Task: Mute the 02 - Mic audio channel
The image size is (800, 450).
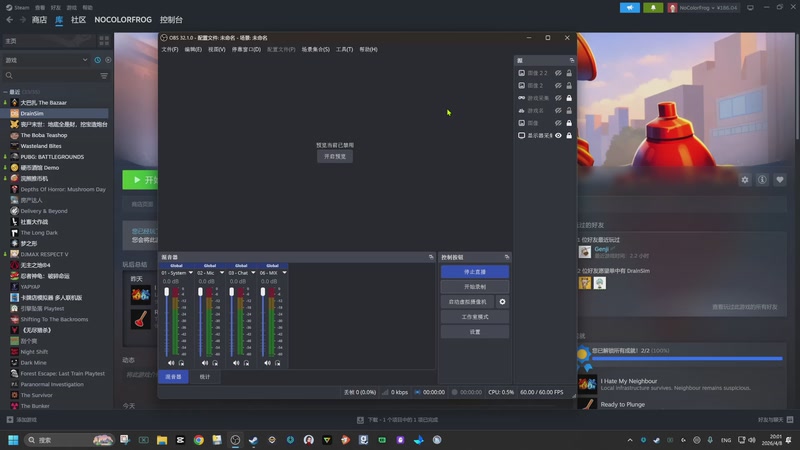Action: [205, 363]
